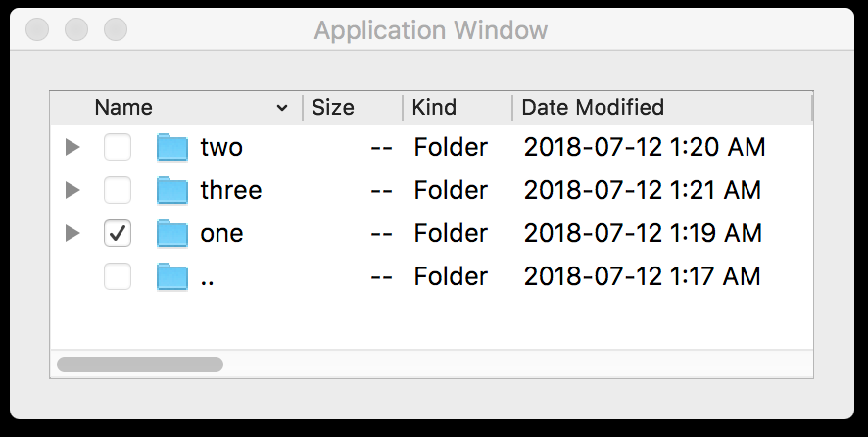
Task: Uncheck the checkbox for folder 'one'
Action: [118, 233]
